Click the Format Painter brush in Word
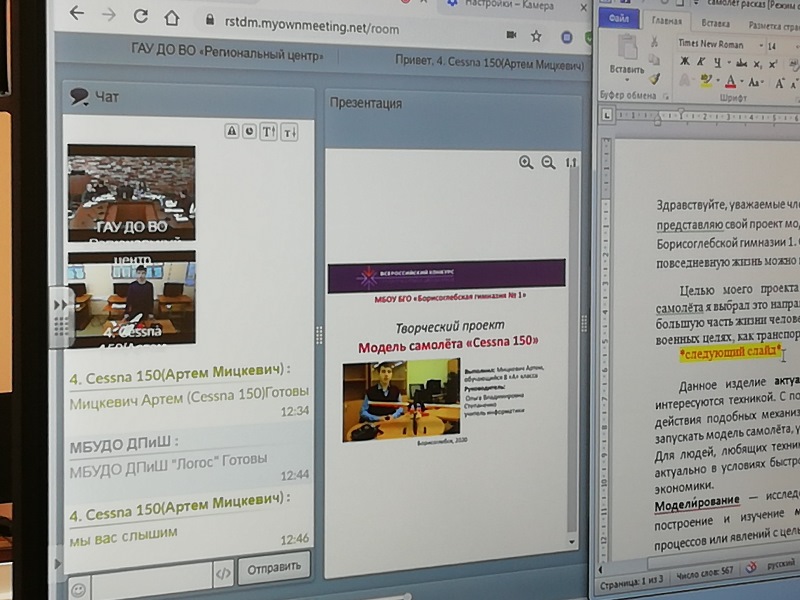The image size is (800, 600). click(x=655, y=78)
